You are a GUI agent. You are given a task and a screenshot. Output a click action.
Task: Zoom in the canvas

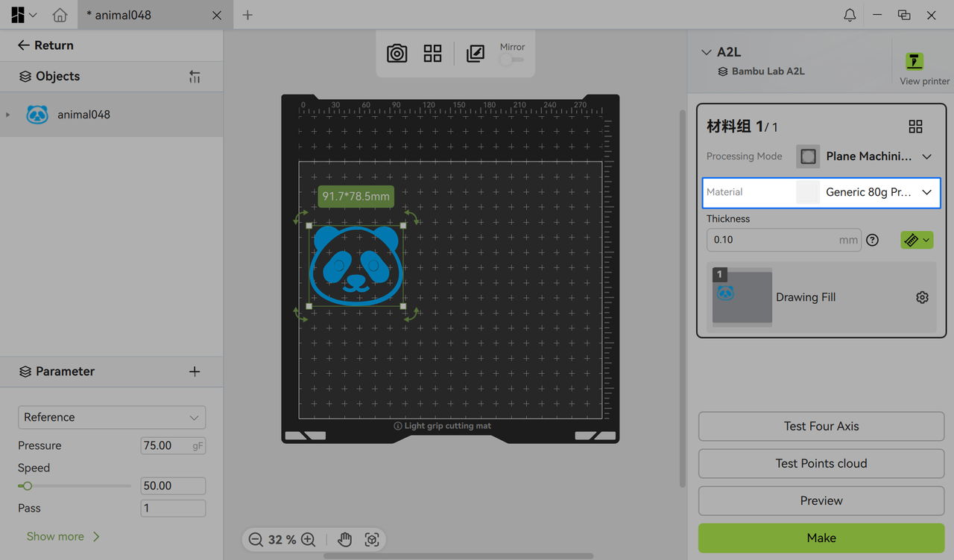pyautogui.click(x=308, y=540)
